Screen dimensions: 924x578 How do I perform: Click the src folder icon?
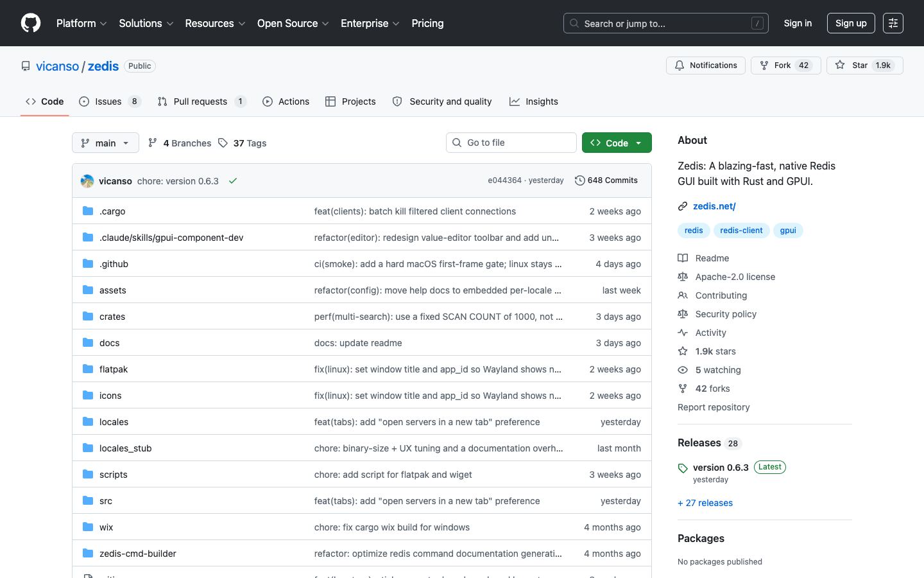click(88, 501)
